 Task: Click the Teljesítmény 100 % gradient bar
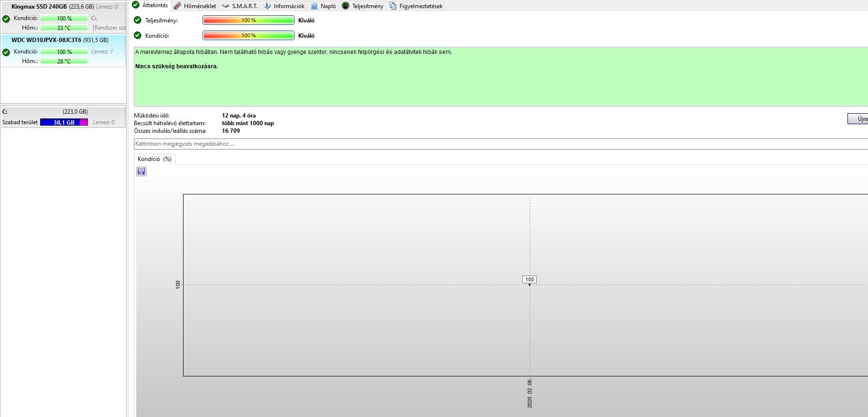pyautogui.click(x=249, y=20)
